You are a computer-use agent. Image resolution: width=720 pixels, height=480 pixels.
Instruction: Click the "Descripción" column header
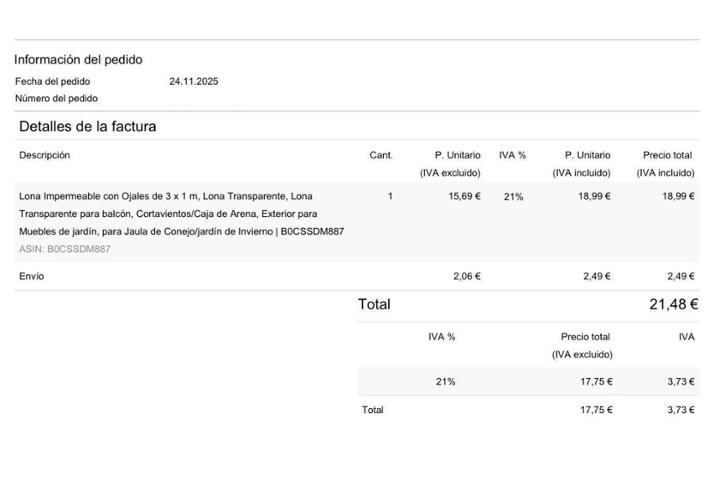pyautogui.click(x=44, y=155)
